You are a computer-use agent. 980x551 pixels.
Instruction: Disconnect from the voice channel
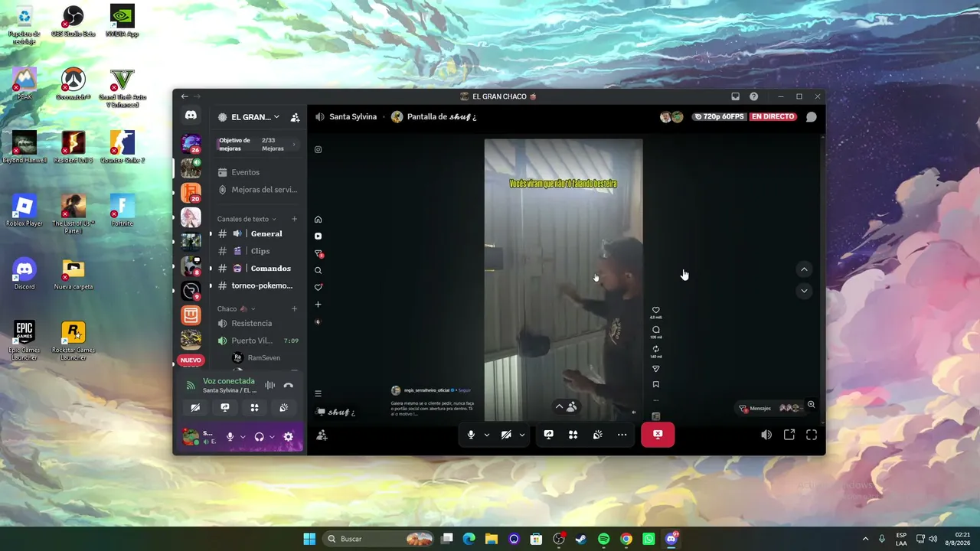[289, 386]
